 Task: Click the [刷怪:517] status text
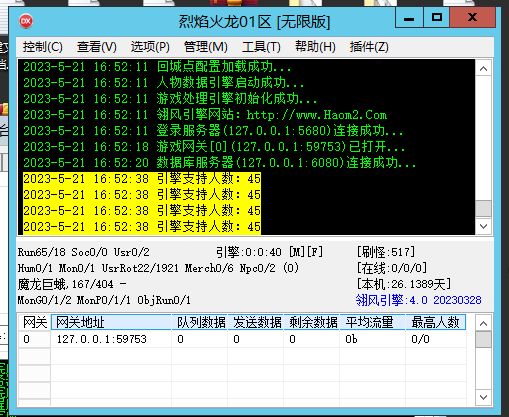click(386, 252)
